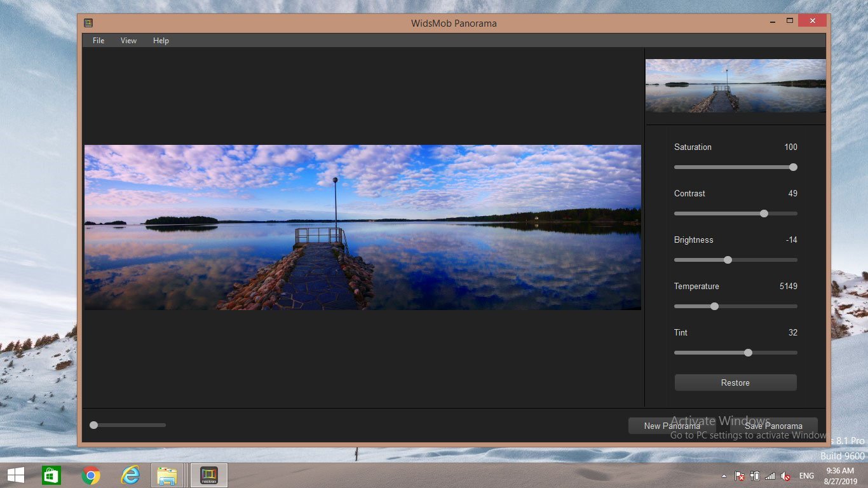Open File Explorer from taskbar
This screenshot has width=868, height=488.
pos(168,475)
